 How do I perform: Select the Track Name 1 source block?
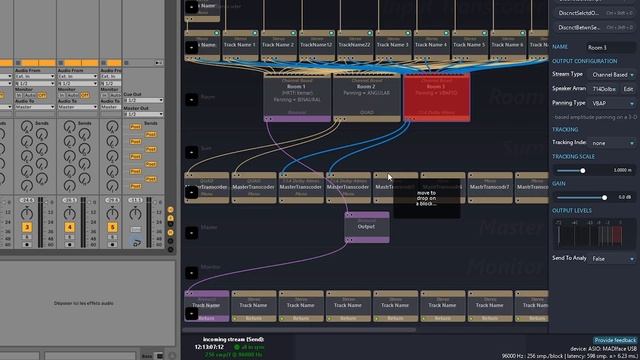click(x=240, y=45)
